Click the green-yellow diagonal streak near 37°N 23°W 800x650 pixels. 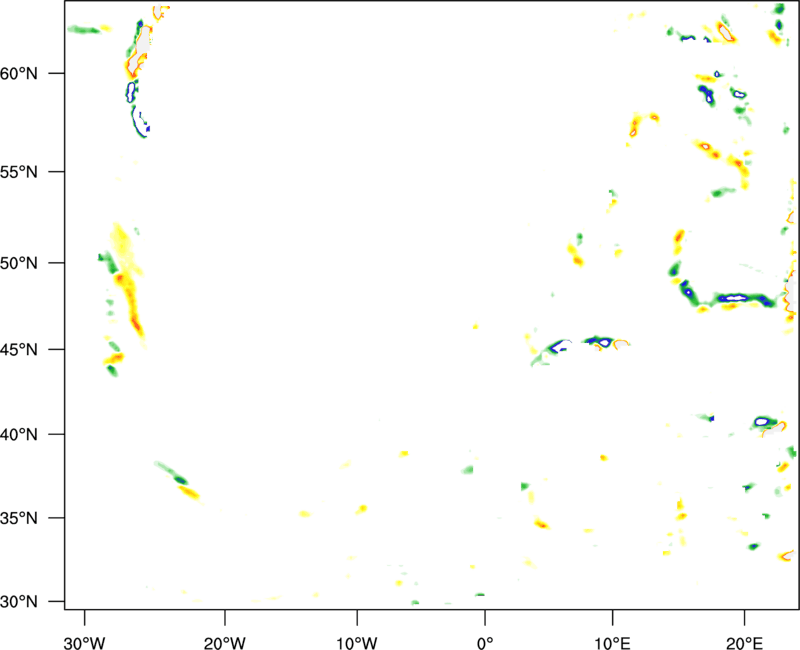tap(179, 481)
